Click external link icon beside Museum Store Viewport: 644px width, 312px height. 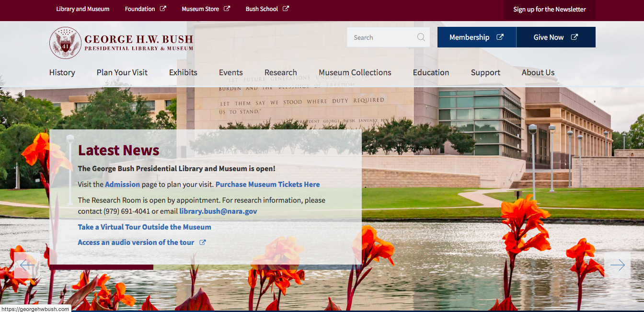[x=227, y=9]
